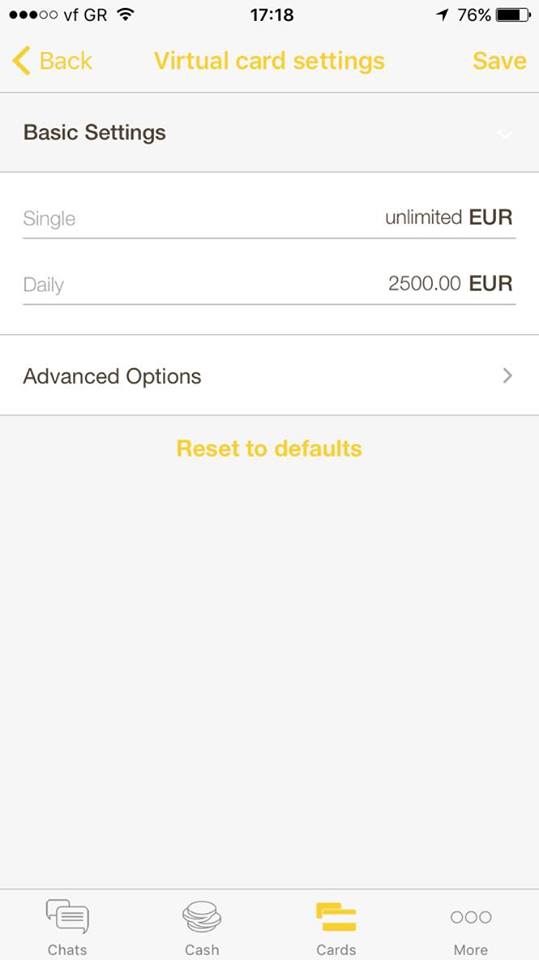Go Back to previous screen
This screenshot has width=539, height=960.
coord(52,61)
